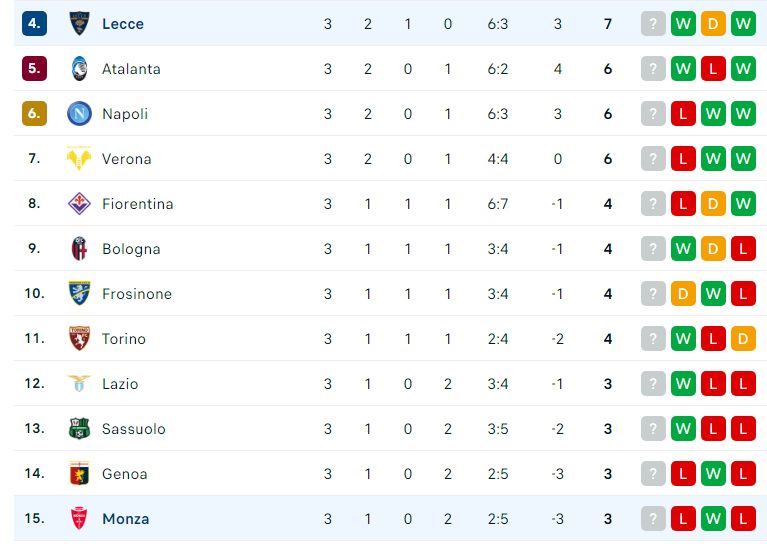Click the Sassuolo club crest

click(79, 429)
